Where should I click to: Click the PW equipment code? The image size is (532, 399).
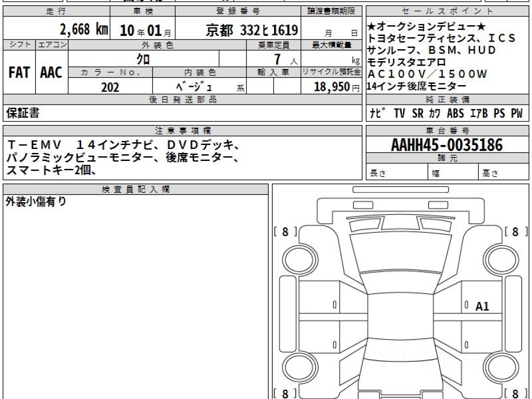pyautogui.click(x=516, y=113)
